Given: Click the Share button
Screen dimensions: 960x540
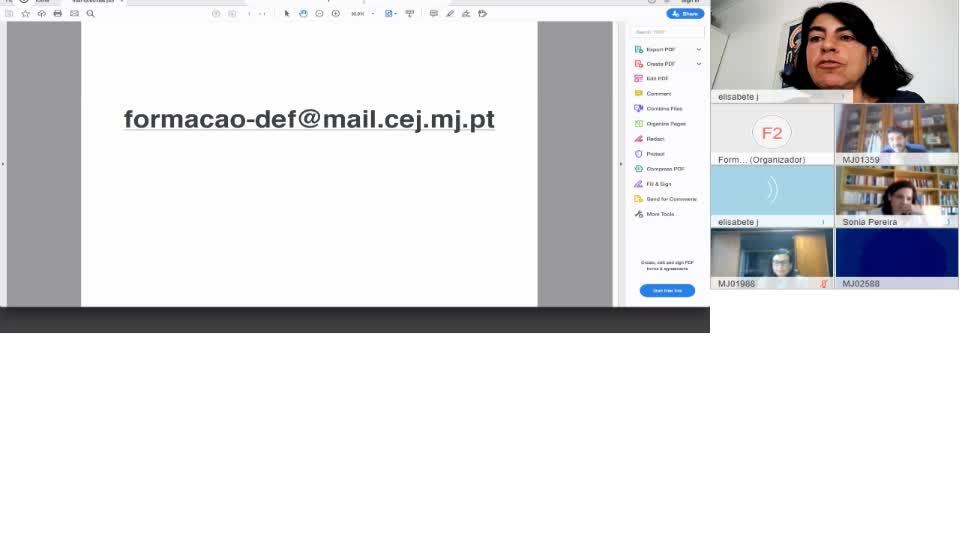Looking at the screenshot, I should pyautogui.click(x=685, y=14).
